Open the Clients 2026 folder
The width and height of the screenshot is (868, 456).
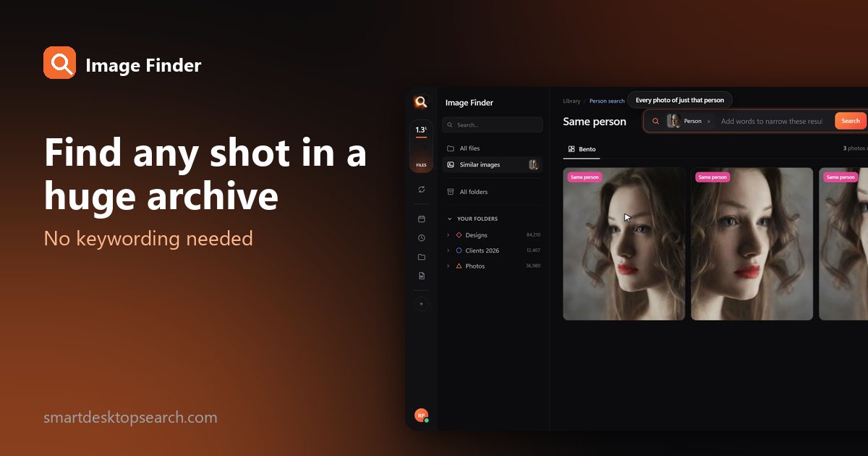coord(482,250)
